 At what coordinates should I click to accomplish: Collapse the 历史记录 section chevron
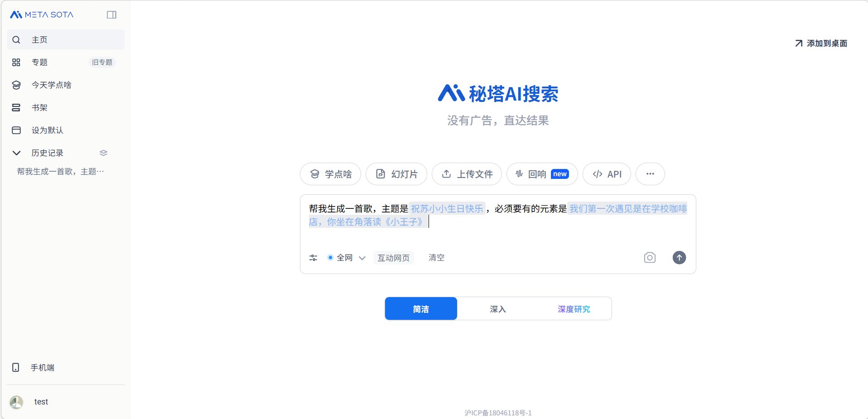pyautogui.click(x=16, y=153)
